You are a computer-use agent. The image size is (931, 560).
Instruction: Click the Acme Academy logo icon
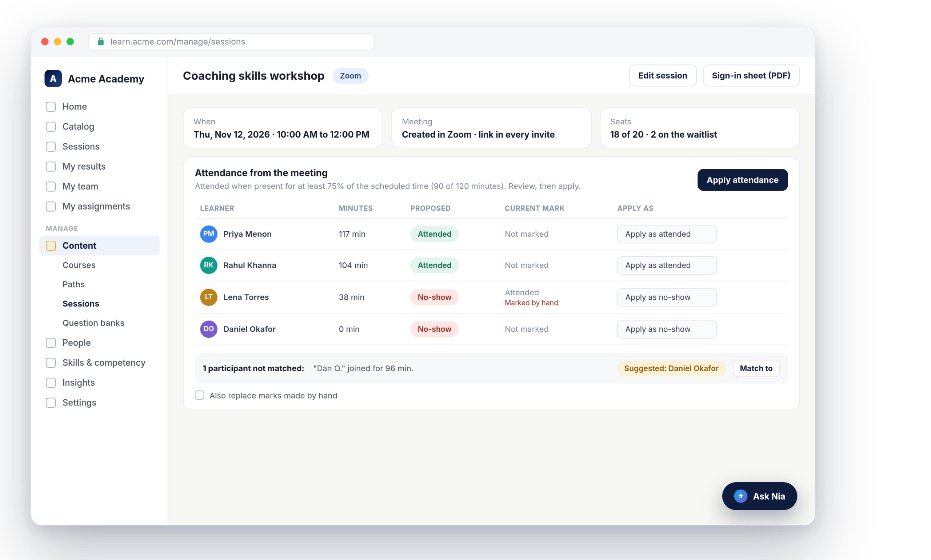tap(53, 79)
